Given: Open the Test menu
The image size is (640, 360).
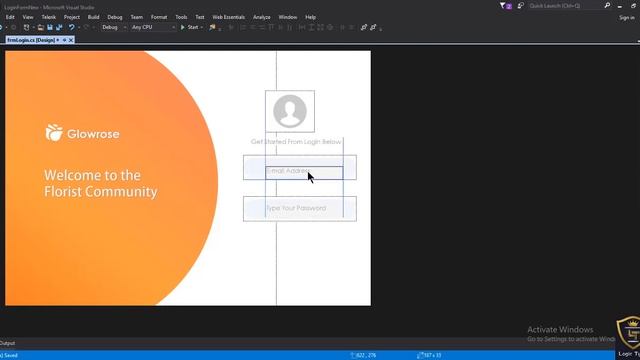Looking at the screenshot, I should click(200, 17).
